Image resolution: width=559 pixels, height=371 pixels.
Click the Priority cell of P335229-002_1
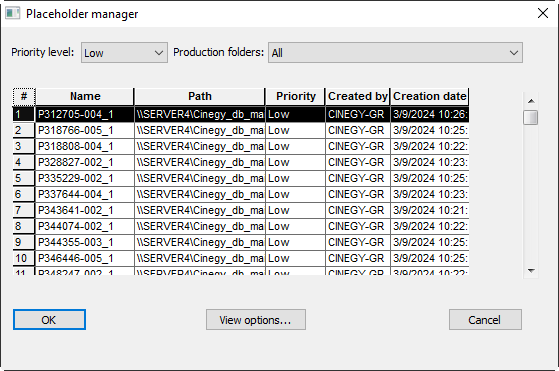pos(296,179)
